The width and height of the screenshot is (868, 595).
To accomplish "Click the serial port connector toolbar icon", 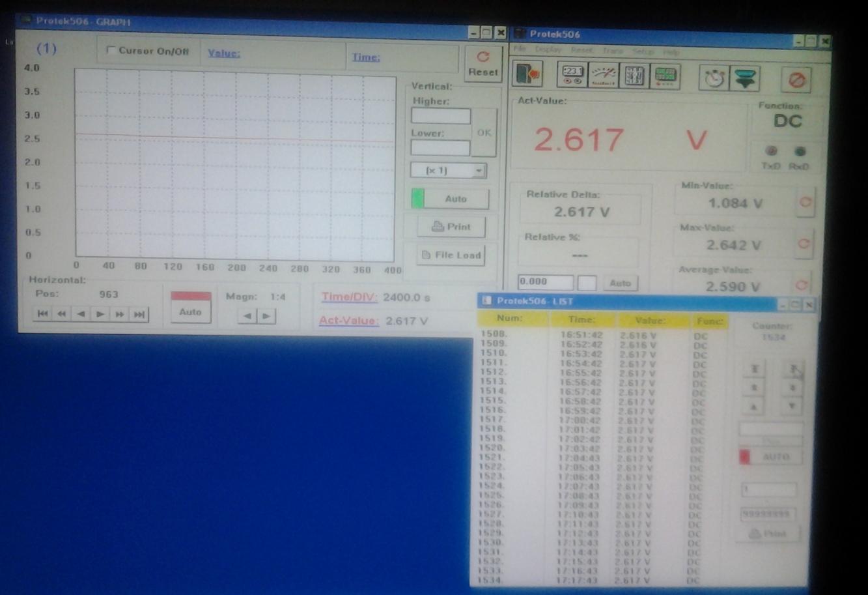I will pyautogui.click(x=745, y=78).
